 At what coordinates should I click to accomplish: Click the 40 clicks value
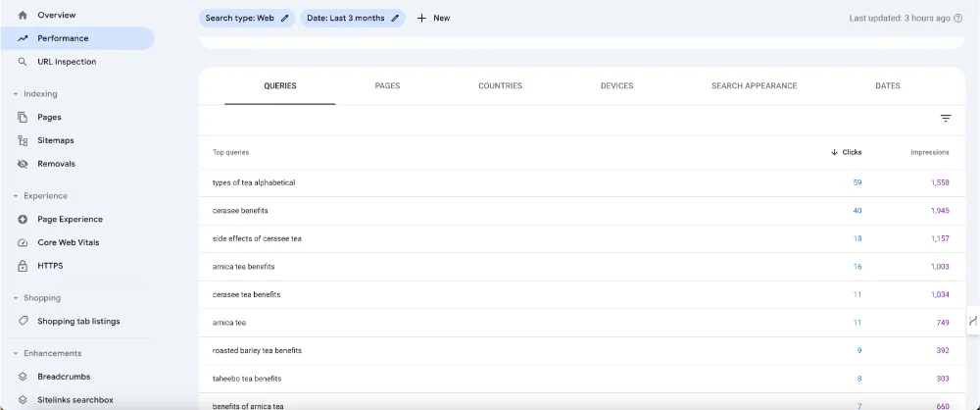click(857, 211)
